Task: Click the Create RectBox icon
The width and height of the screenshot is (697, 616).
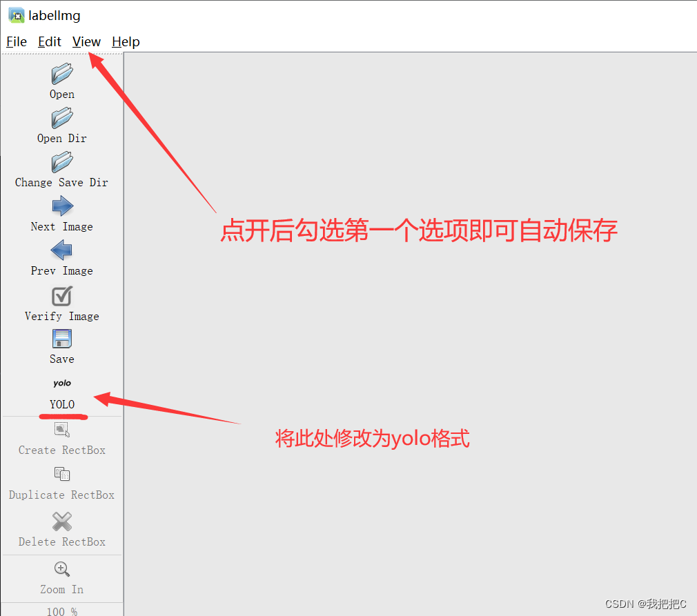Action: pyautogui.click(x=62, y=429)
